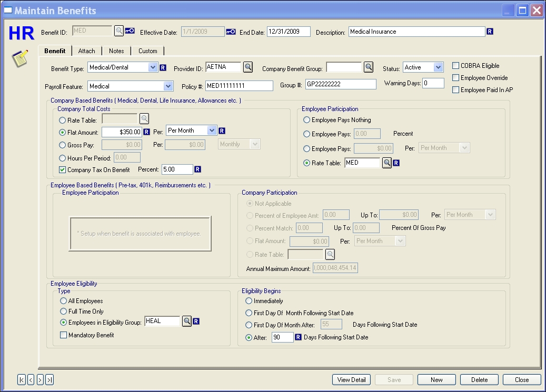The image size is (546, 392).
Task: Open the Company Participation Rate Table lookup
Action: coord(330,255)
